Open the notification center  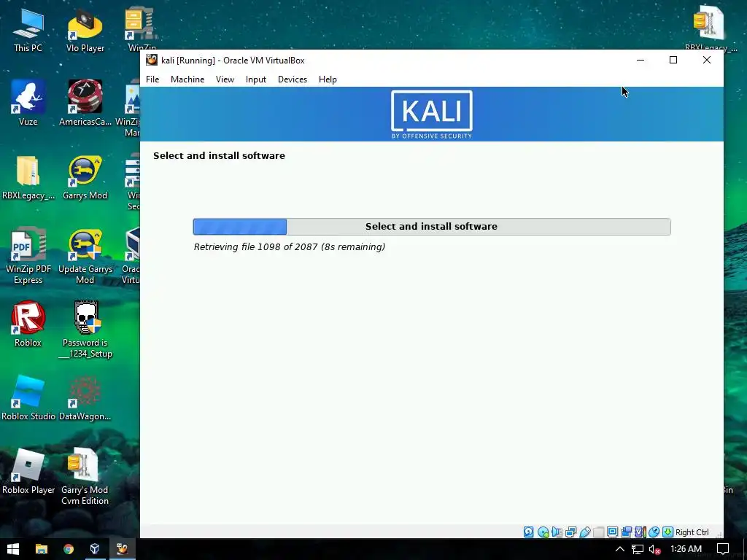coord(723,549)
